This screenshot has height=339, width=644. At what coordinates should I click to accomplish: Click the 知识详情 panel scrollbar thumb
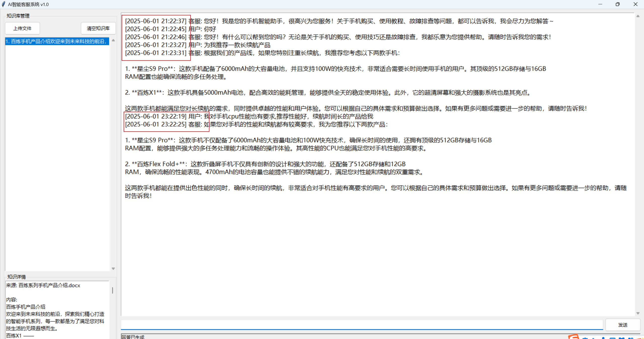pyautogui.click(x=113, y=290)
